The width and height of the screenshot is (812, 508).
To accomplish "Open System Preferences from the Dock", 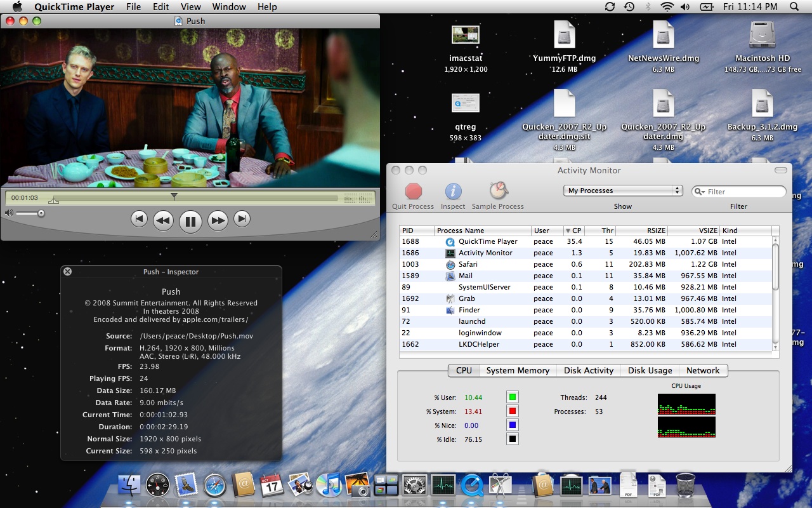I will 415,486.
